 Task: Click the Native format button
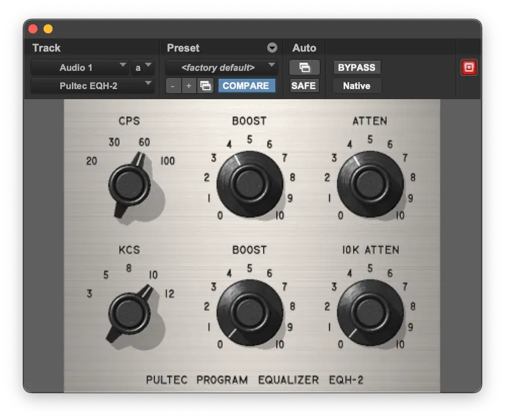[356, 86]
